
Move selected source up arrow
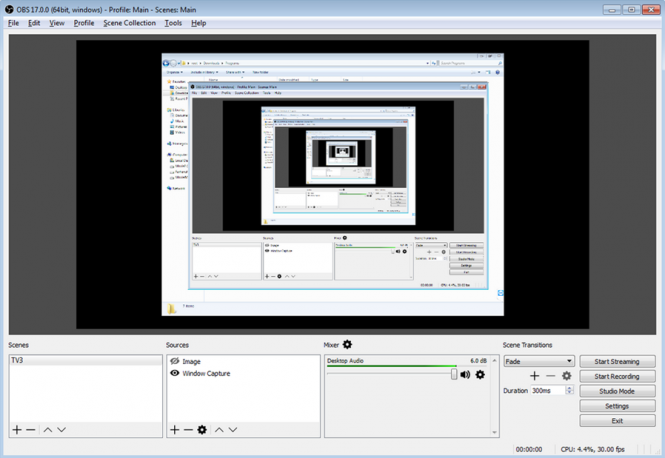pos(219,429)
